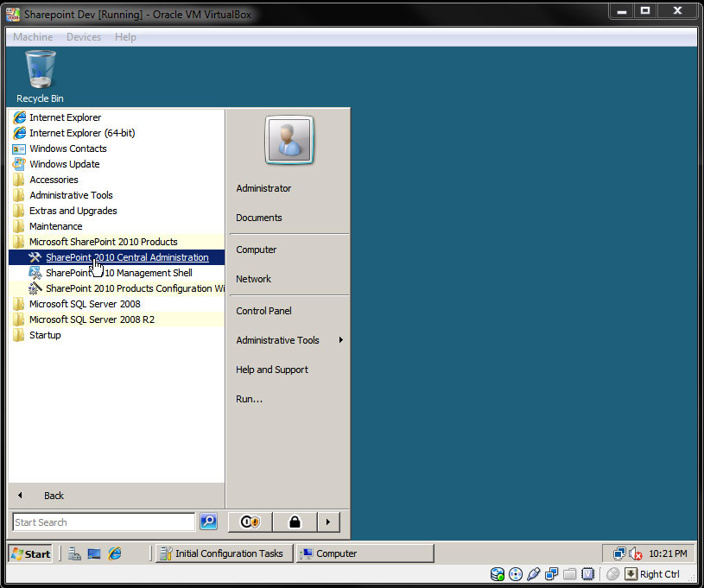Expand Microsoft SQL Server 2008 folder
Screen dimensions: 704x588
(117, 304)
